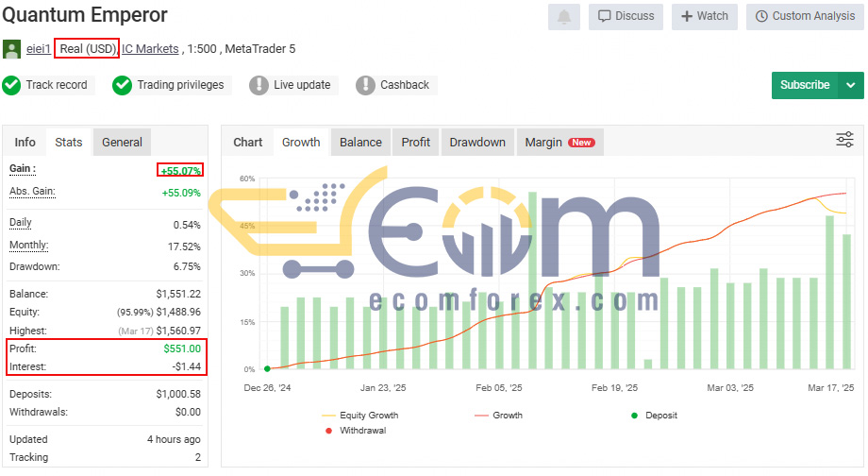Switch to the Stats tab

(x=69, y=143)
